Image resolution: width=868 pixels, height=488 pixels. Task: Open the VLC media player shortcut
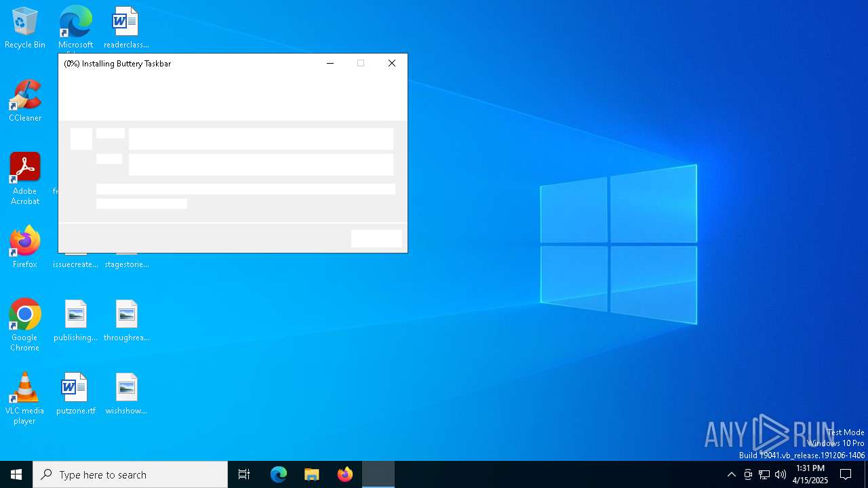tap(25, 399)
